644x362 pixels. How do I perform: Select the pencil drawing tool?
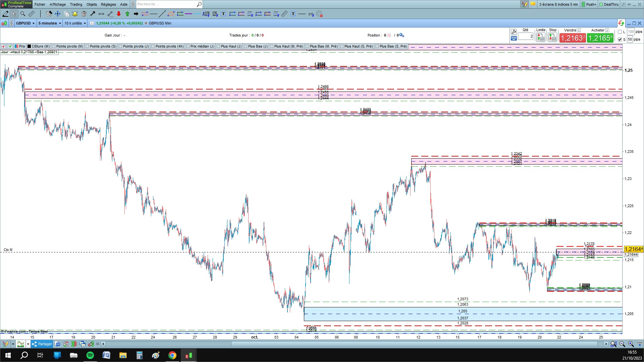click(6, 14)
